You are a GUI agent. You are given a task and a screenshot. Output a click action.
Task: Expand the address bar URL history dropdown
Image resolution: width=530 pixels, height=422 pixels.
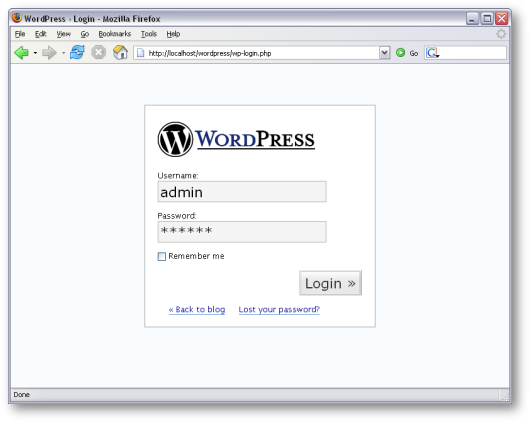coord(384,53)
